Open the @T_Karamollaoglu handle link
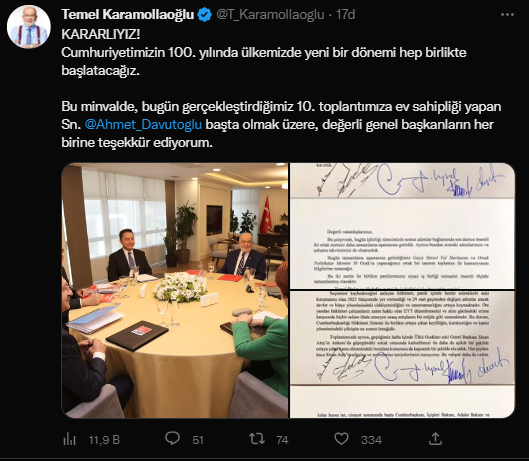 click(271, 15)
